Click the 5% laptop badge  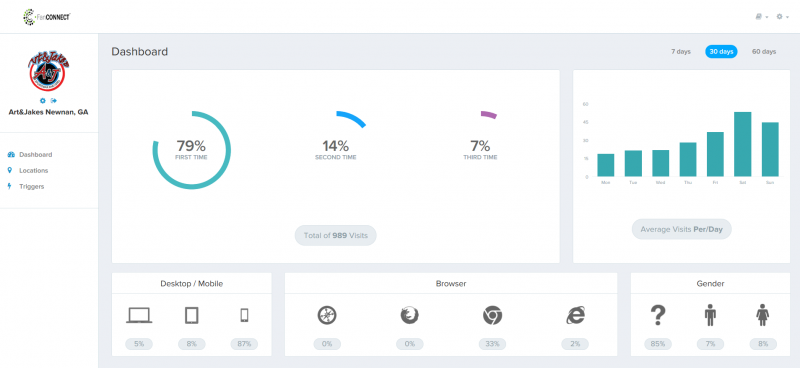pos(139,344)
